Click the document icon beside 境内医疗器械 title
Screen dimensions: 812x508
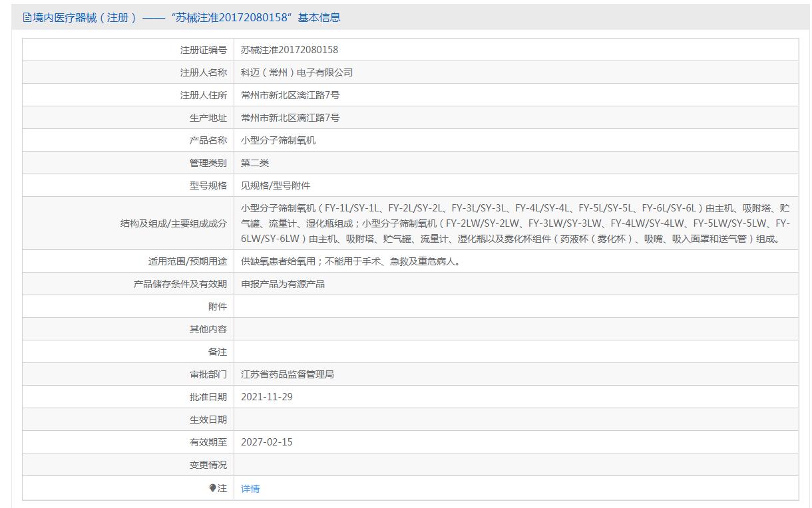click(27, 18)
